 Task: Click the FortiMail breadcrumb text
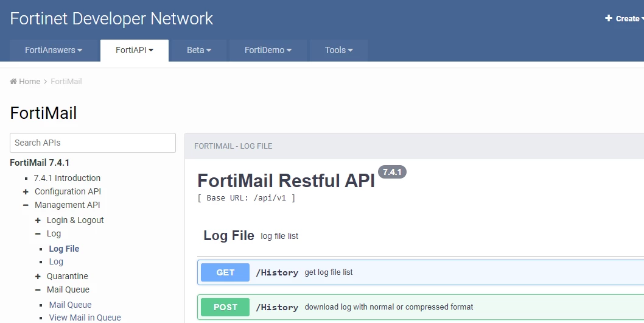point(66,82)
